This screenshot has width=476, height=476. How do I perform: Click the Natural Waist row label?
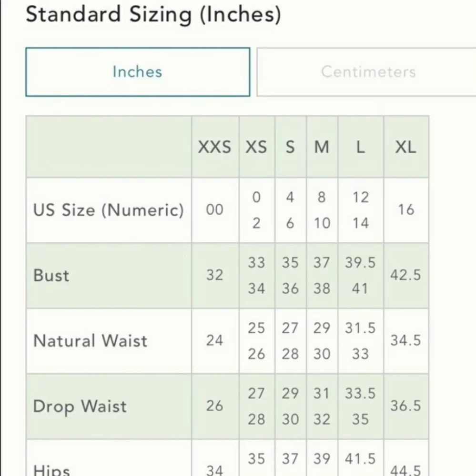[x=90, y=341]
